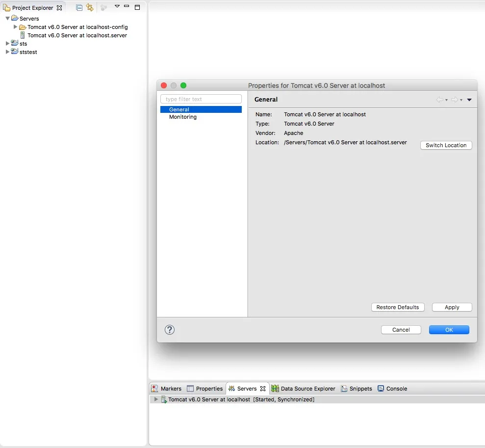485x448 pixels.
Task: Click the localhost.server file icon
Action: 22,35
